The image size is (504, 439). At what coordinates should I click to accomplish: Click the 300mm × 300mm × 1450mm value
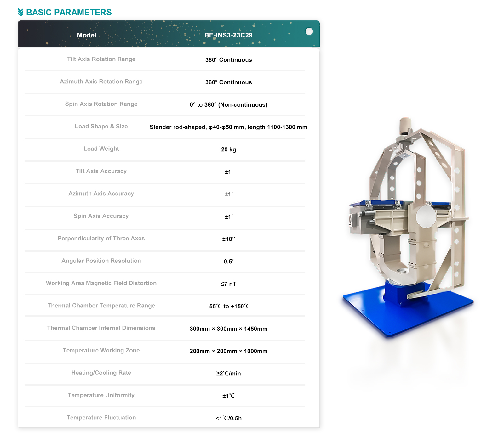(x=228, y=329)
